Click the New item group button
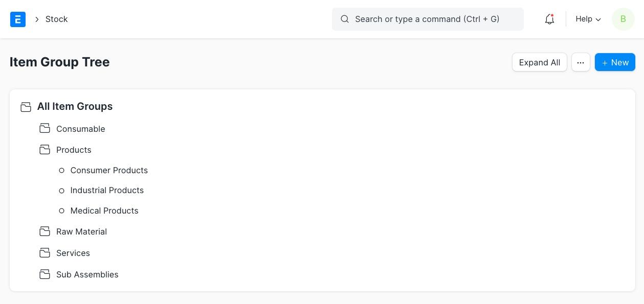The image size is (644, 304). pos(615,62)
